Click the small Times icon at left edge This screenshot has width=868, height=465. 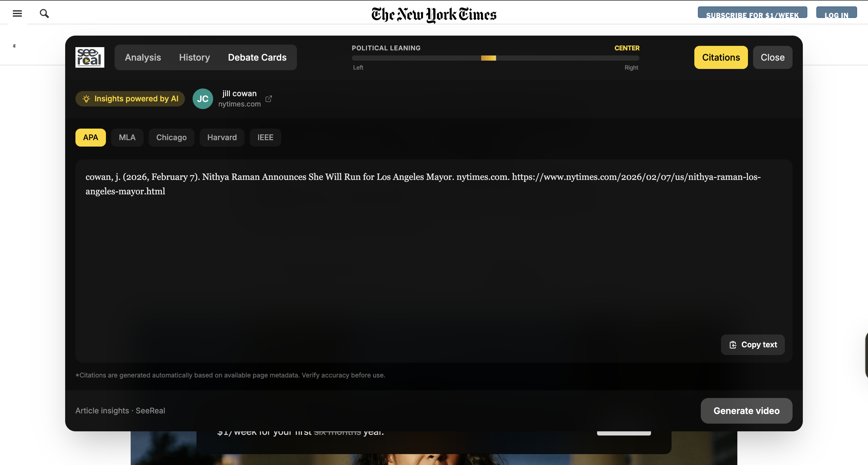tap(14, 46)
